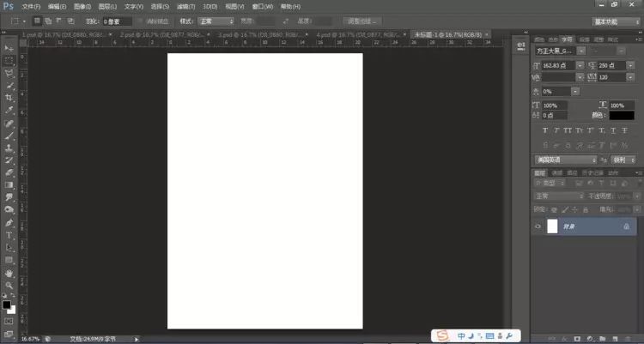
Task: Open the 文件(F) menu
Action: (31, 7)
